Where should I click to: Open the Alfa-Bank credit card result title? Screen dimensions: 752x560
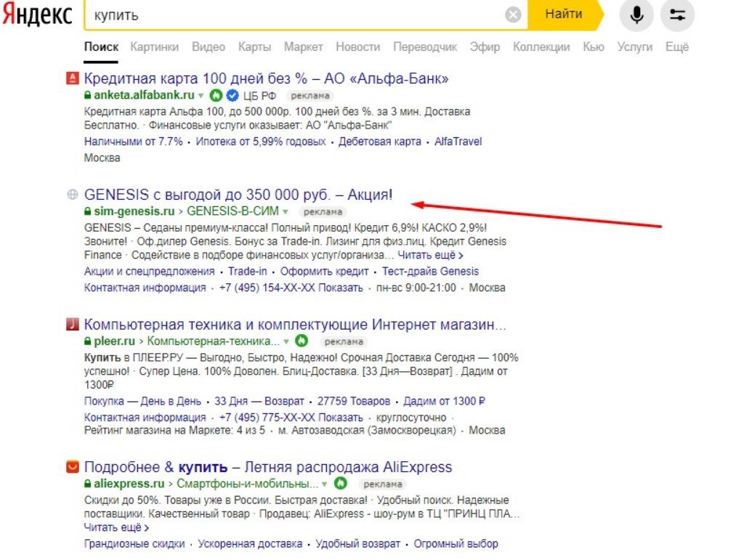pos(266,78)
